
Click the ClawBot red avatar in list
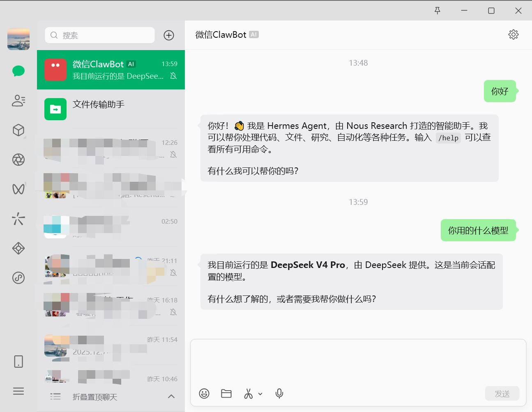(55, 70)
